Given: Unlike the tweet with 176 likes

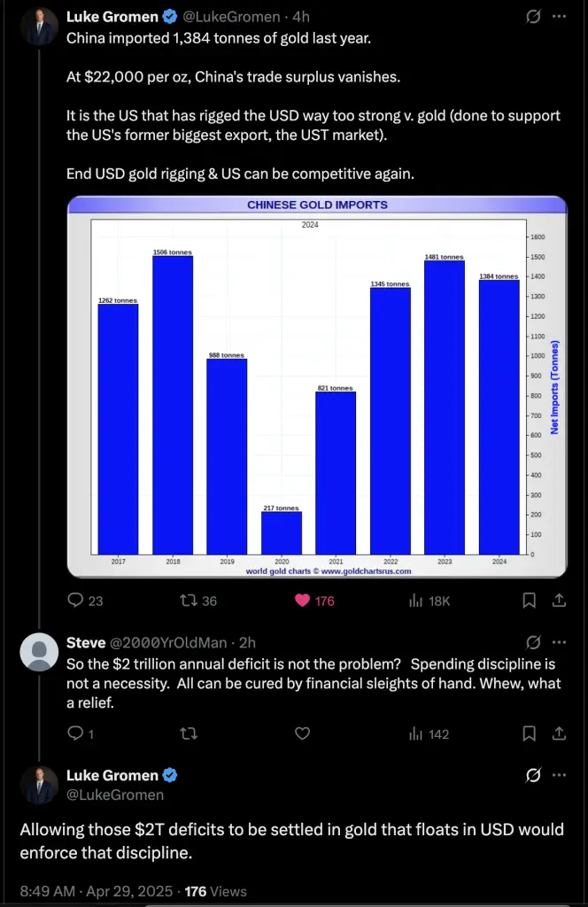Looking at the screenshot, I should click(x=314, y=601).
